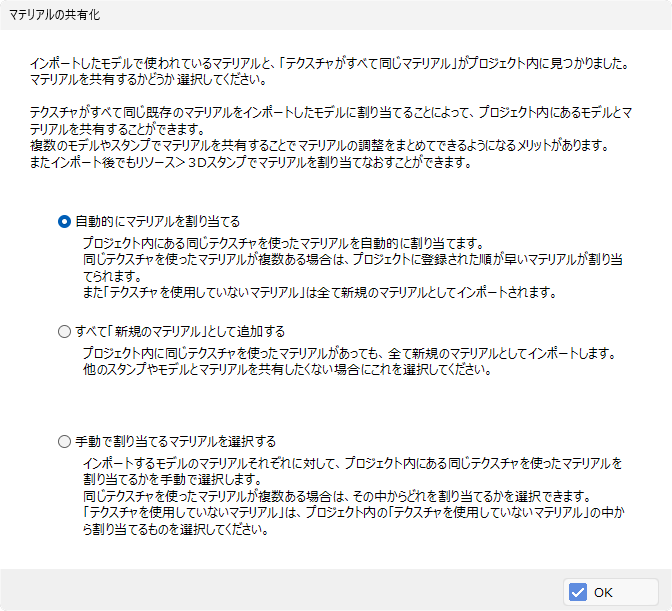
Task: Select the 自動的にマテリアルを割り当てる radio button
Action: [64, 222]
